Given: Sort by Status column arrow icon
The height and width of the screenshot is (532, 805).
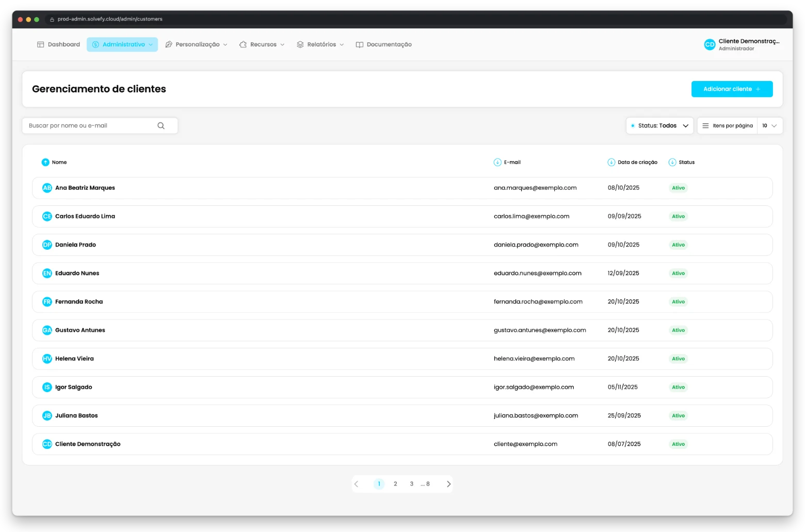Looking at the screenshot, I should [672, 163].
